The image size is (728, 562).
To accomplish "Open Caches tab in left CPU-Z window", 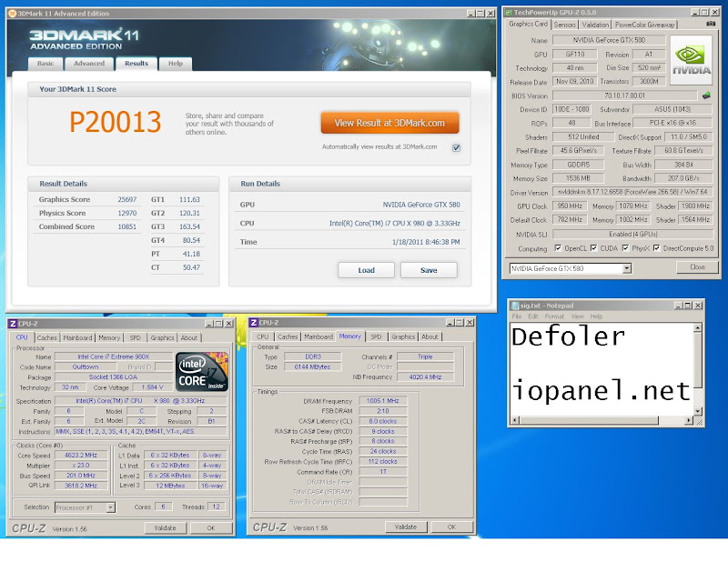I will click(46, 338).
